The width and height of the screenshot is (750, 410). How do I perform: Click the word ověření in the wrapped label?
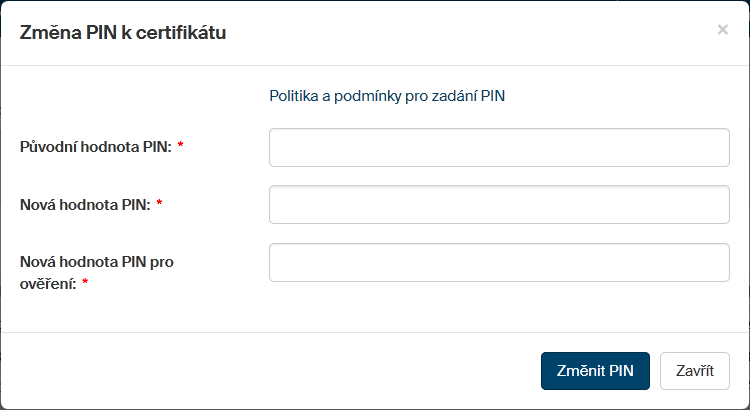point(48,283)
